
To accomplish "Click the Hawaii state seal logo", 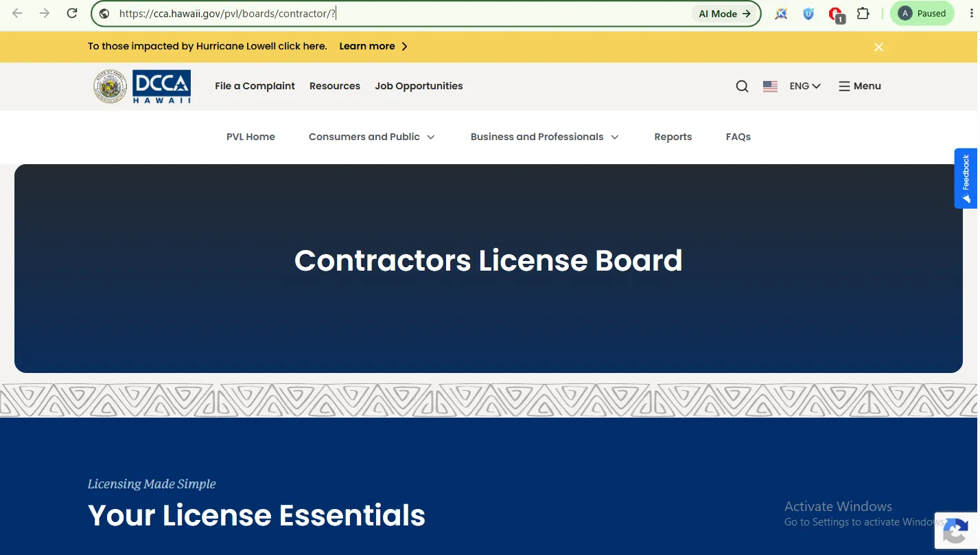I will 110,87.
